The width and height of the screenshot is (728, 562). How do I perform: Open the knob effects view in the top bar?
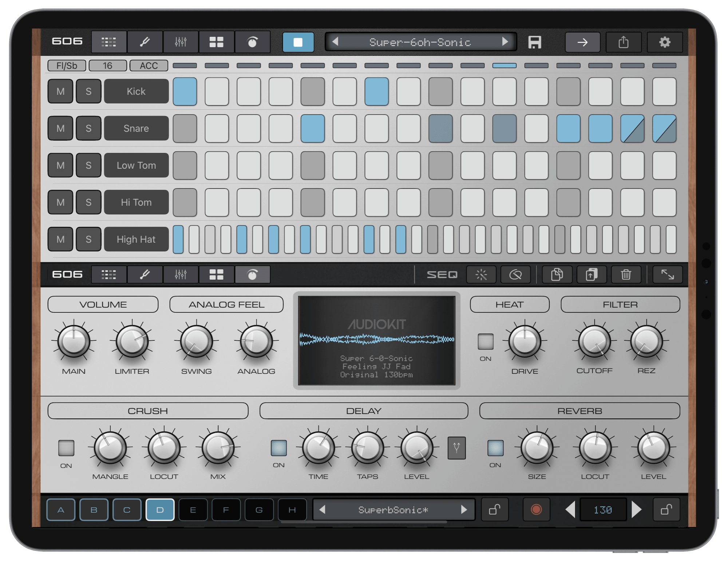(x=252, y=42)
